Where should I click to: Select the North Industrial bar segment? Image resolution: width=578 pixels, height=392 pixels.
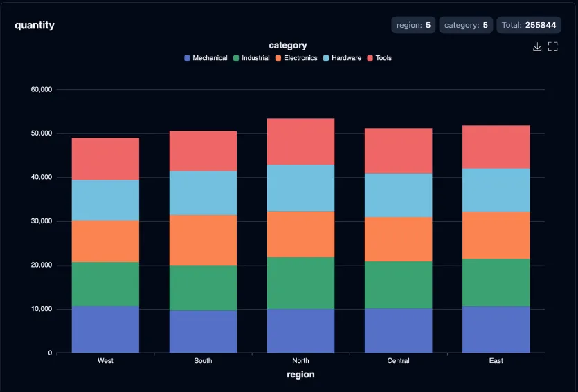(x=301, y=283)
